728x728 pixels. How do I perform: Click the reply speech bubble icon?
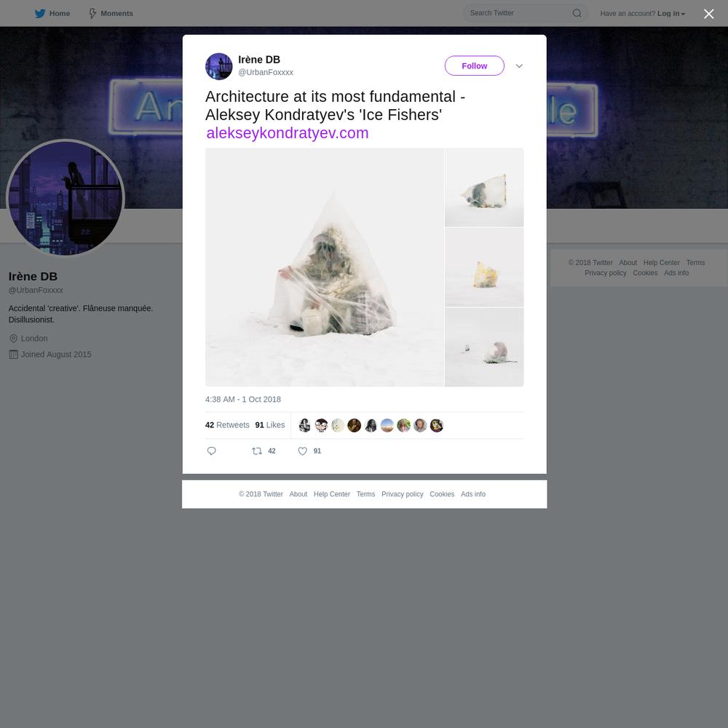(x=211, y=451)
